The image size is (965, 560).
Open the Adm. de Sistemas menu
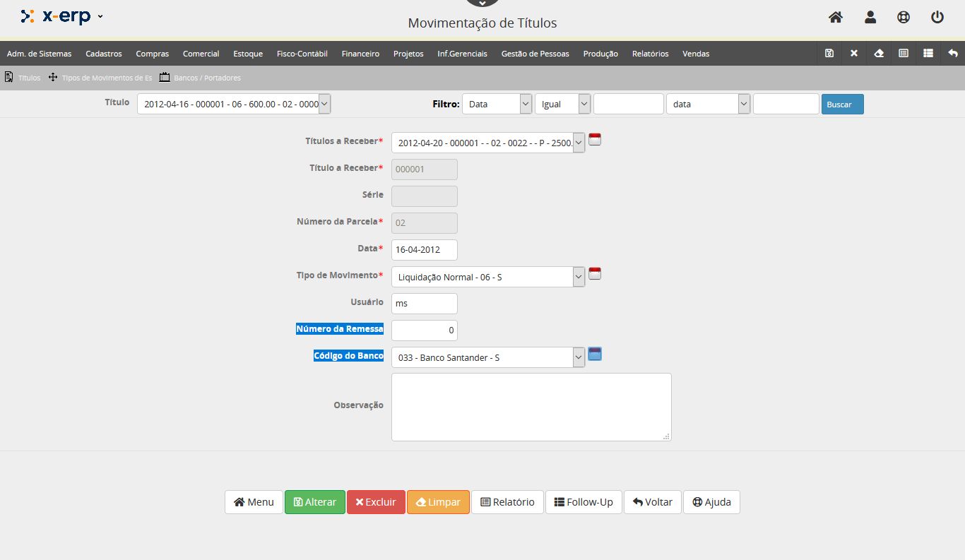pos(39,54)
